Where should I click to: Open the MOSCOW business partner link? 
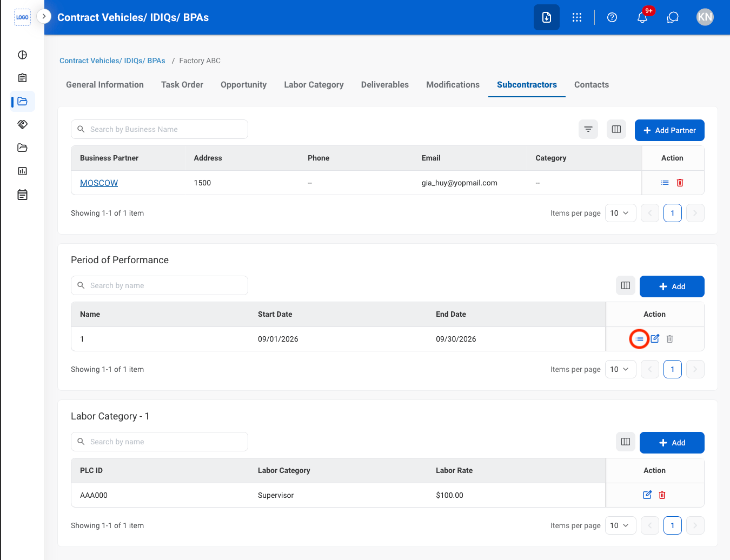point(99,183)
